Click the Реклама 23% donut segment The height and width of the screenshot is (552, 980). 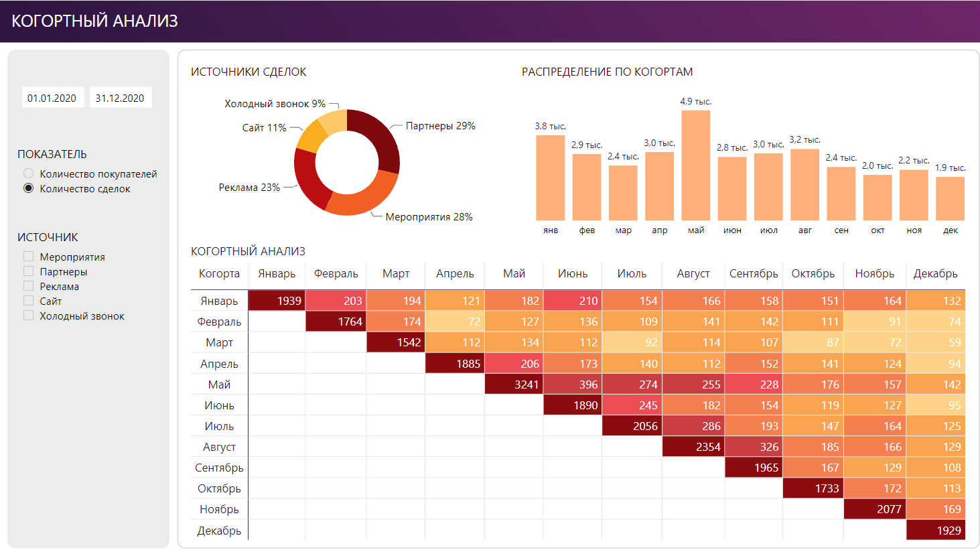[309, 181]
